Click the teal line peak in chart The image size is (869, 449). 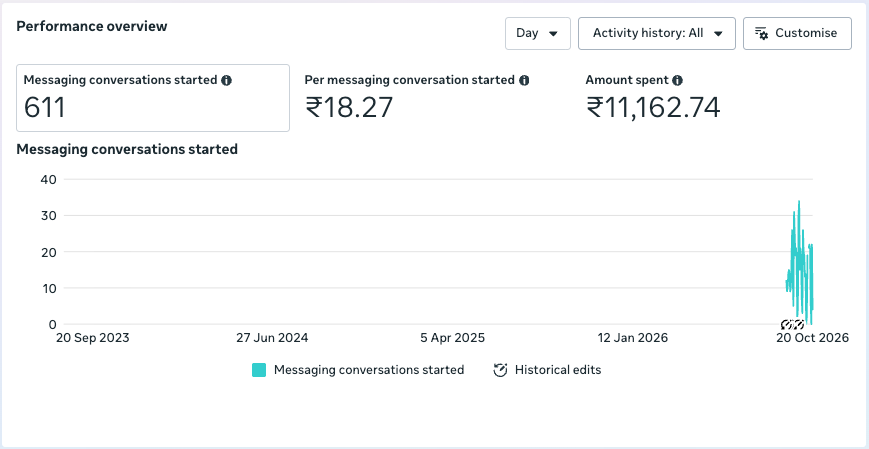point(799,202)
